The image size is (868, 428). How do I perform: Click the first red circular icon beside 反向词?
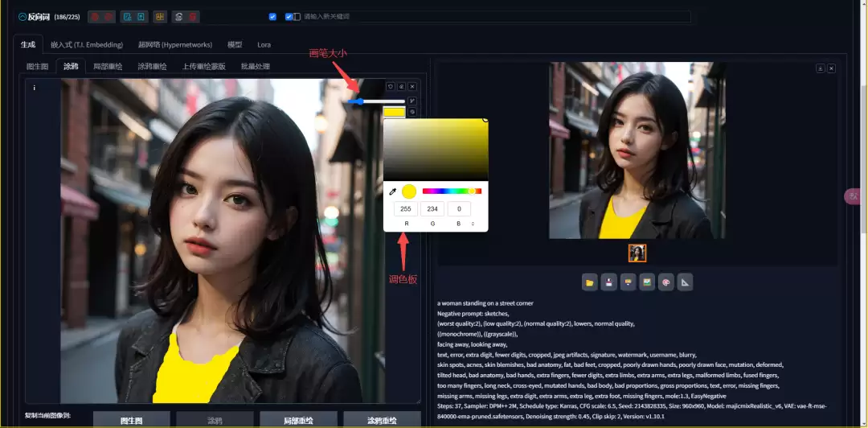pos(95,17)
